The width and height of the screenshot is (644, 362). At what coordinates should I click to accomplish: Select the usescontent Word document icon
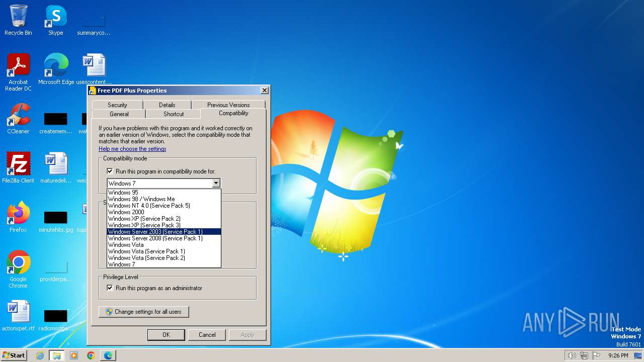click(x=94, y=69)
